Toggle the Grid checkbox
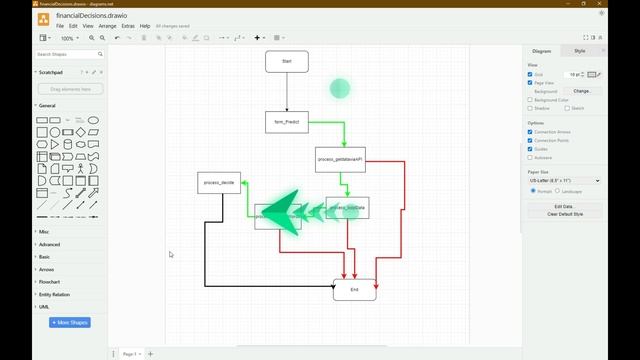This screenshot has width=640, height=360. tap(530, 74)
